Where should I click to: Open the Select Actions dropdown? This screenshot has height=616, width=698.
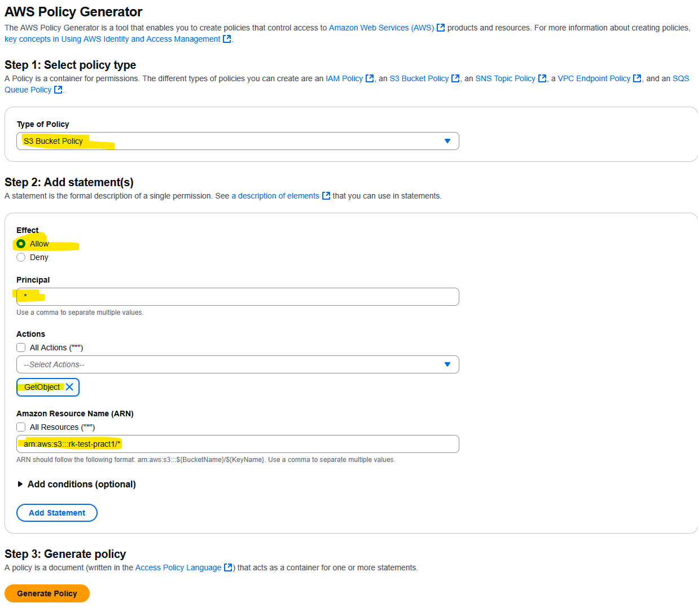coord(238,364)
